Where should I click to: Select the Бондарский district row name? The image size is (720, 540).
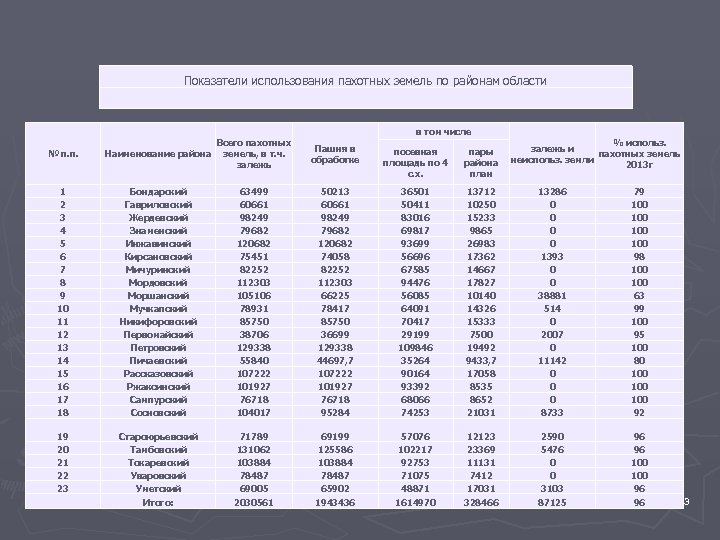click(158, 191)
